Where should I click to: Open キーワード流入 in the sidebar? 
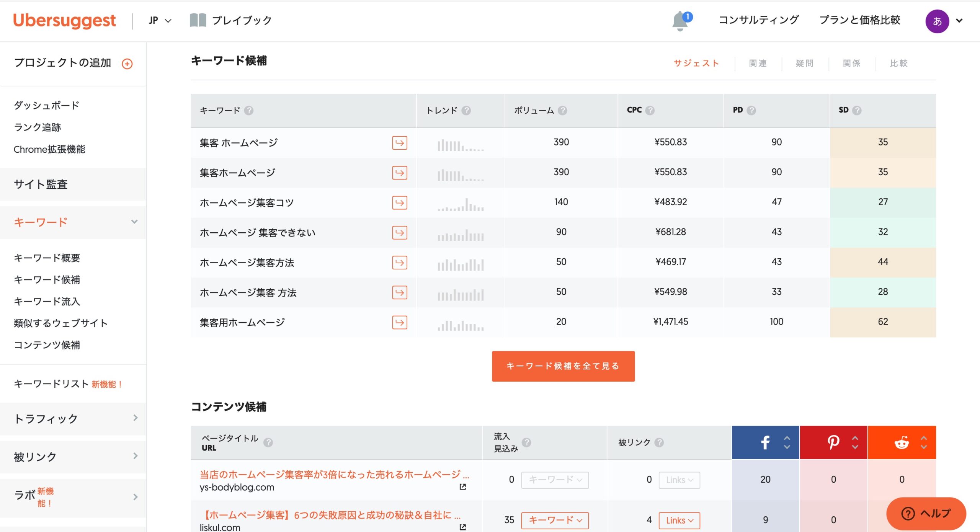[47, 302]
